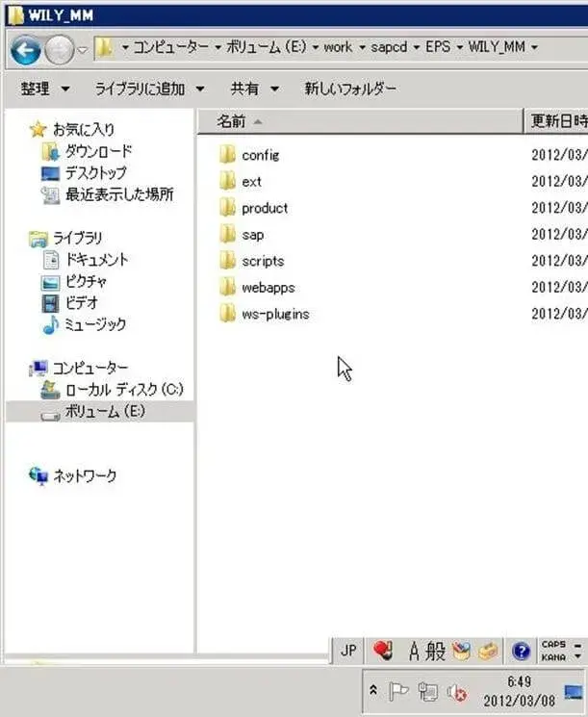The image size is (588, 717).
Task: Show hidden tray icons arrow
Action: (x=373, y=691)
